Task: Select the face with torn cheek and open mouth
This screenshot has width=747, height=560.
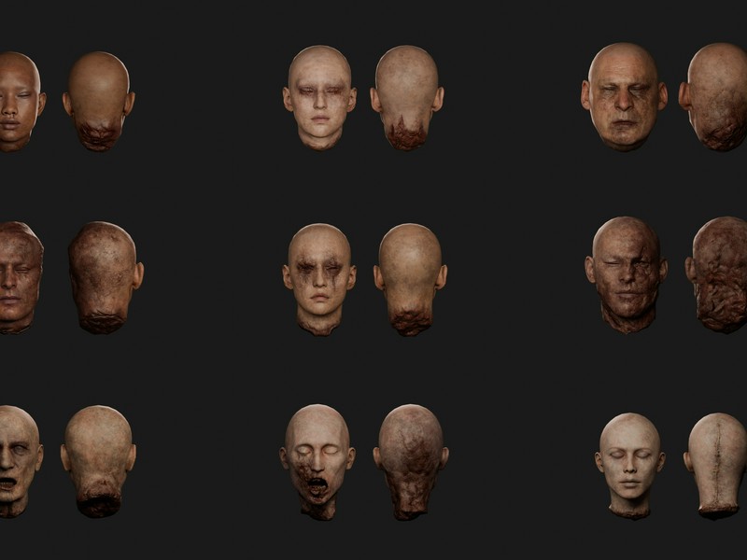Action: (x=317, y=462)
